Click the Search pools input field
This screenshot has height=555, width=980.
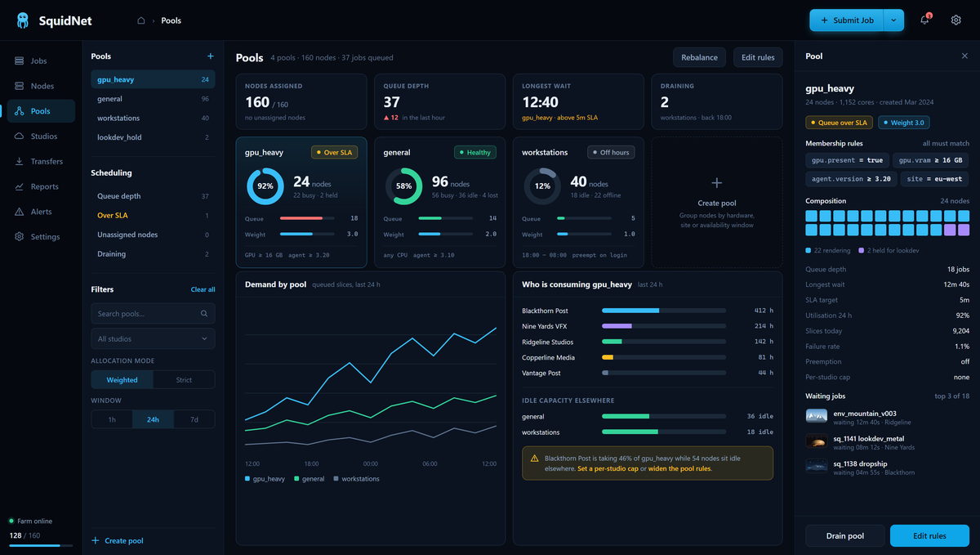point(153,314)
